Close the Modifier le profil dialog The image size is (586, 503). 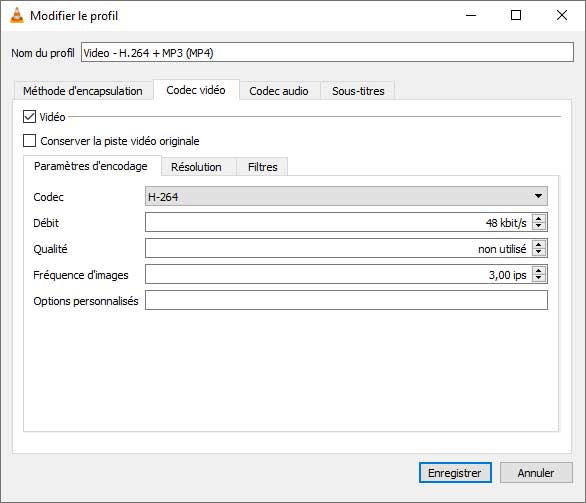click(x=561, y=15)
